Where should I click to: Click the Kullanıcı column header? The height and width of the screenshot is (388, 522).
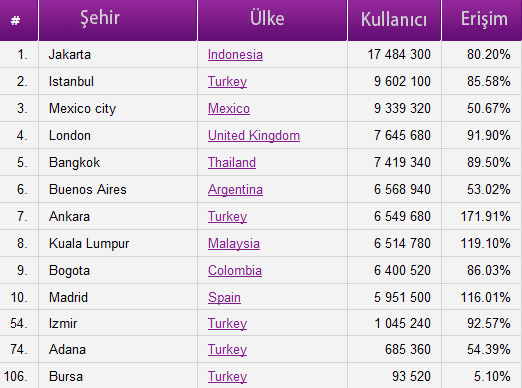point(394,20)
